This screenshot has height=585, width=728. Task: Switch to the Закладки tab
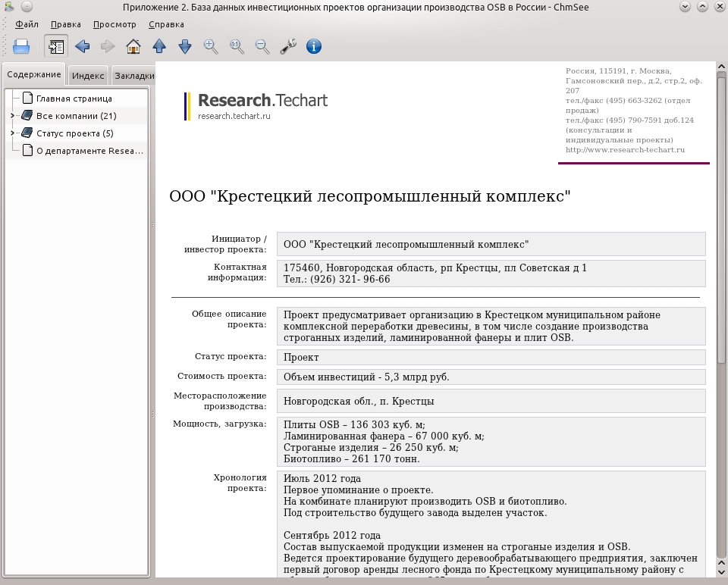[133, 76]
